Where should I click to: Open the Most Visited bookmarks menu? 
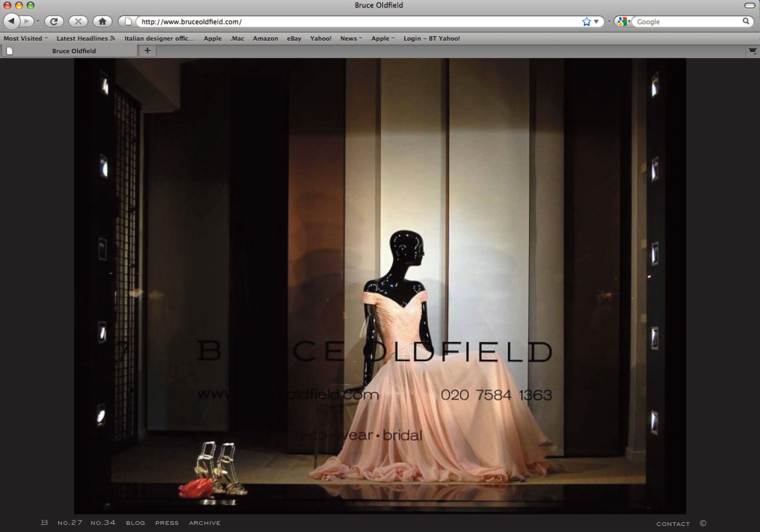(x=26, y=39)
